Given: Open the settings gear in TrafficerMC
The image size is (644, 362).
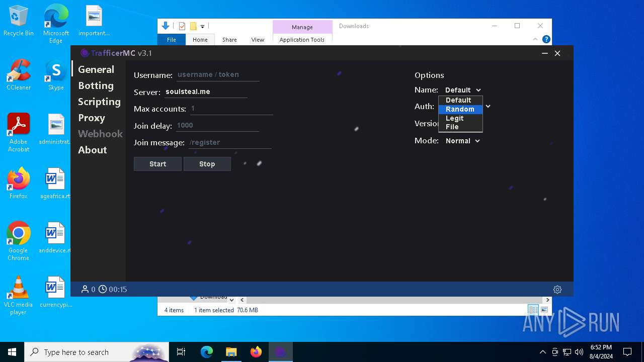Looking at the screenshot, I should click(x=557, y=290).
